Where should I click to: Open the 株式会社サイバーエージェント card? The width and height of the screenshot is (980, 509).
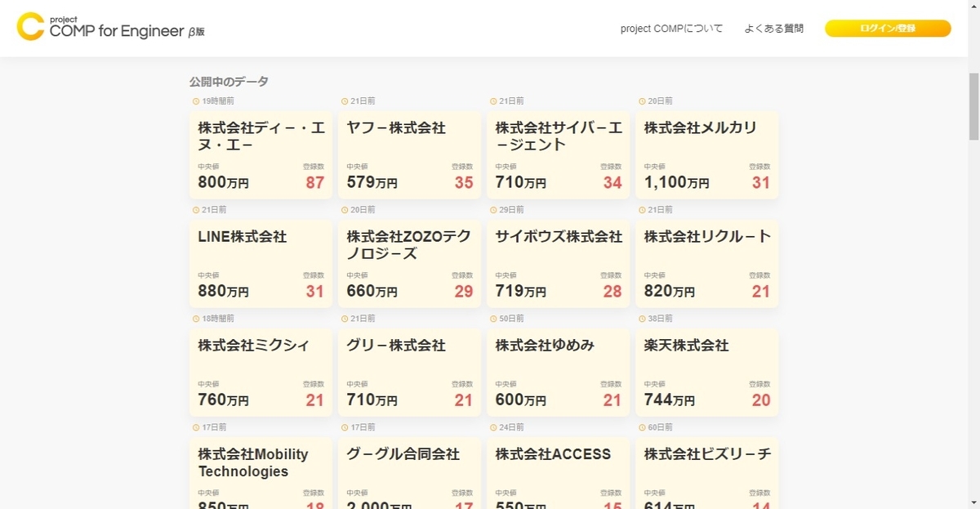558,154
